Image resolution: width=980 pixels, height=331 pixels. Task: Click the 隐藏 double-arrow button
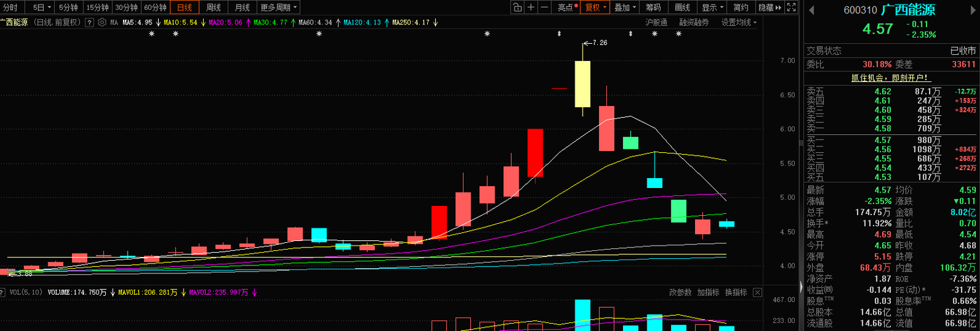(770, 7)
